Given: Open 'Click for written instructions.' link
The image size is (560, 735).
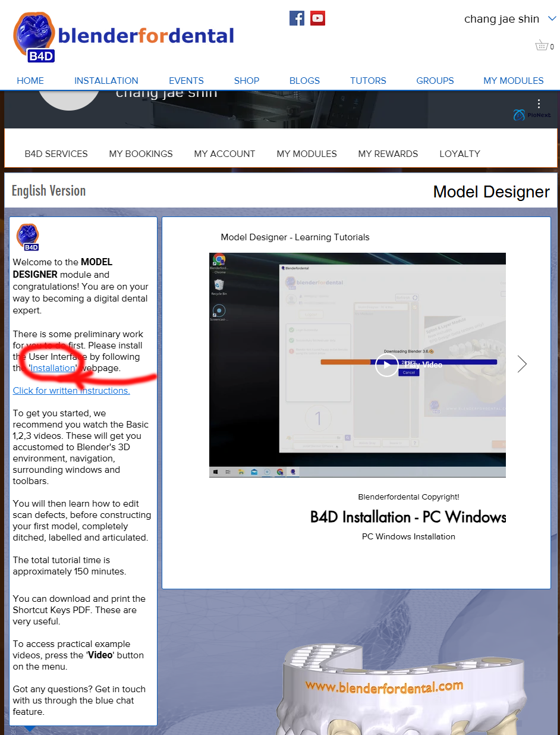Looking at the screenshot, I should pos(71,391).
